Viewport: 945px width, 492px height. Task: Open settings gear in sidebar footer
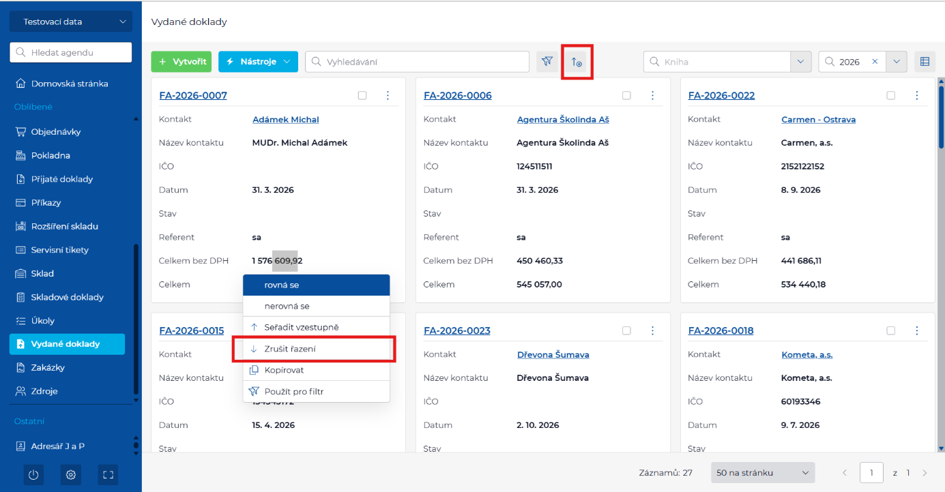(x=71, y=475)
